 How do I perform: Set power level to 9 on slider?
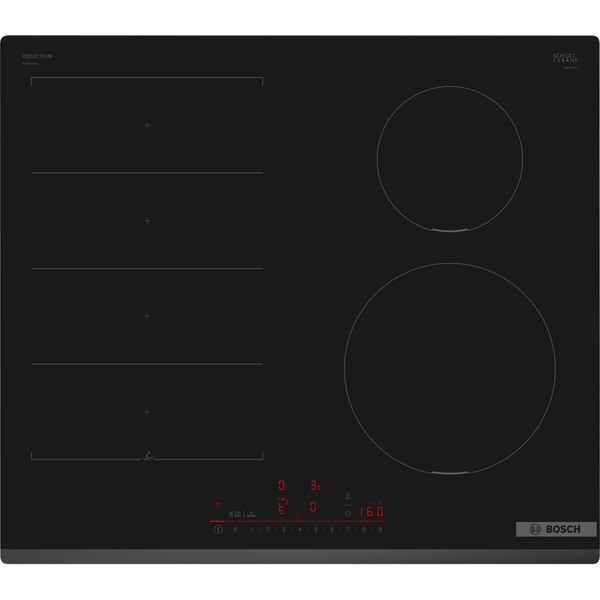(380, 529)
